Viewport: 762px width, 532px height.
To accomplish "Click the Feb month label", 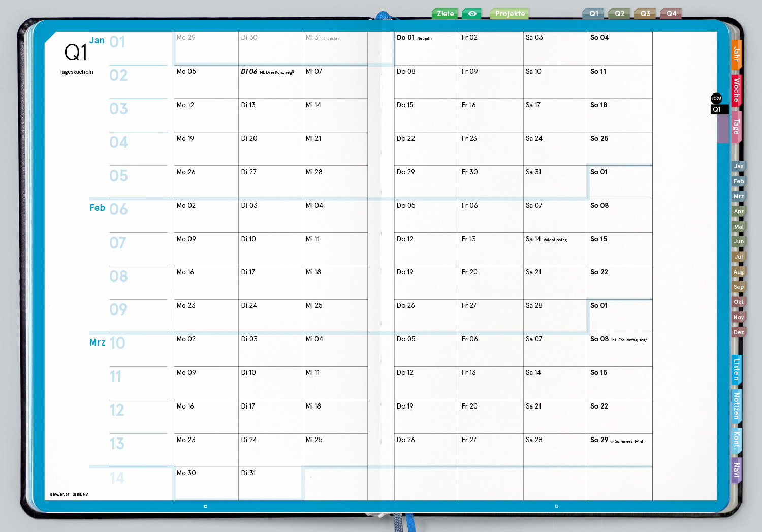I will 97,208.
